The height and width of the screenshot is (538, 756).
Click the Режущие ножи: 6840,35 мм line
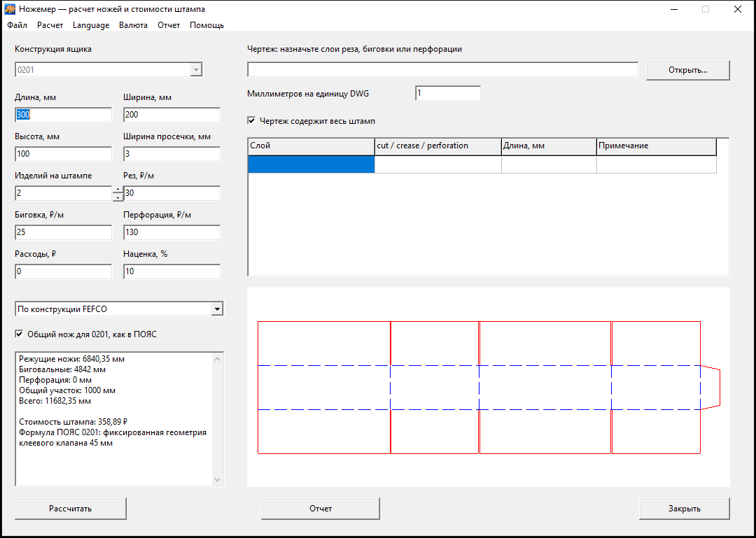point(72,359)
